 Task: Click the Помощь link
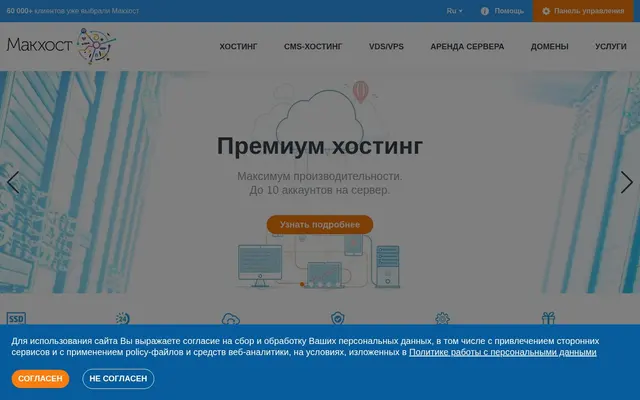(509, 11)
